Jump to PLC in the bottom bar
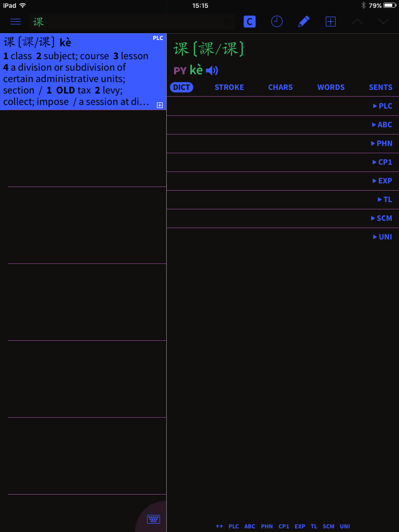Image resolution: width=399 pixels, height=532 pixels. pyautogui.click(x=234, y=527)
